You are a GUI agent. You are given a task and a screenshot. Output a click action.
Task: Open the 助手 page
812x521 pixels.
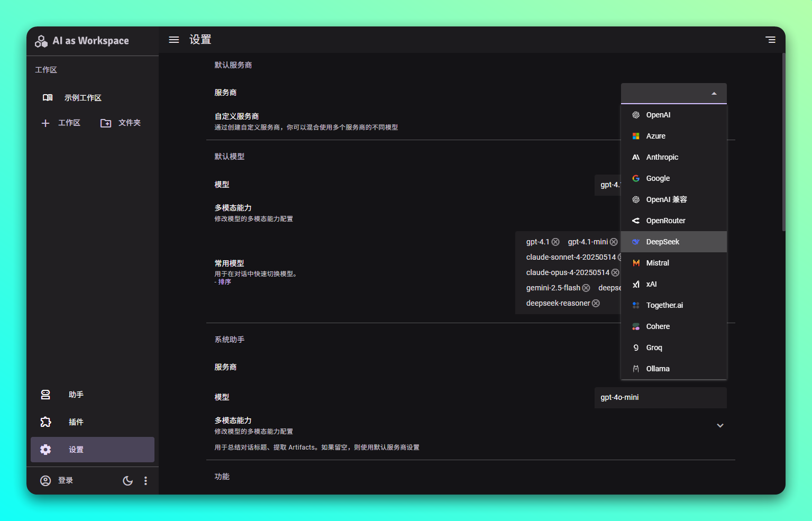93,395
